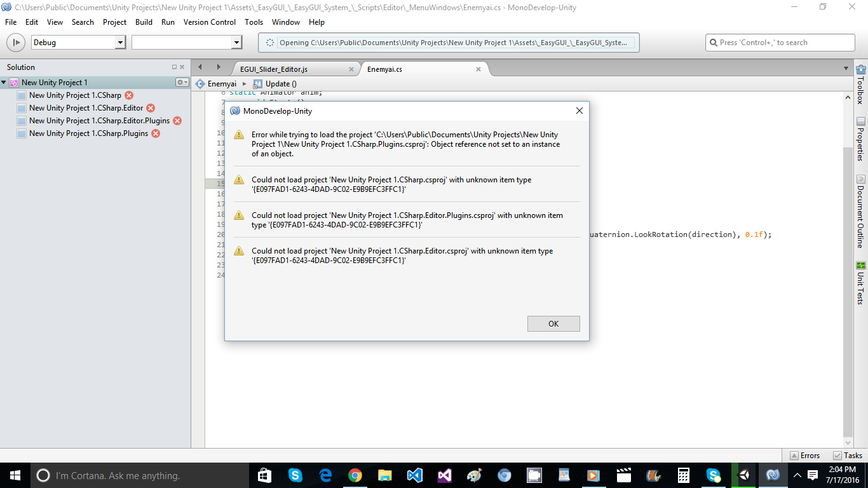The width and height of the screenshot is (868, 488).
Task: Open the Version Control menu
Action: (210, 22)
